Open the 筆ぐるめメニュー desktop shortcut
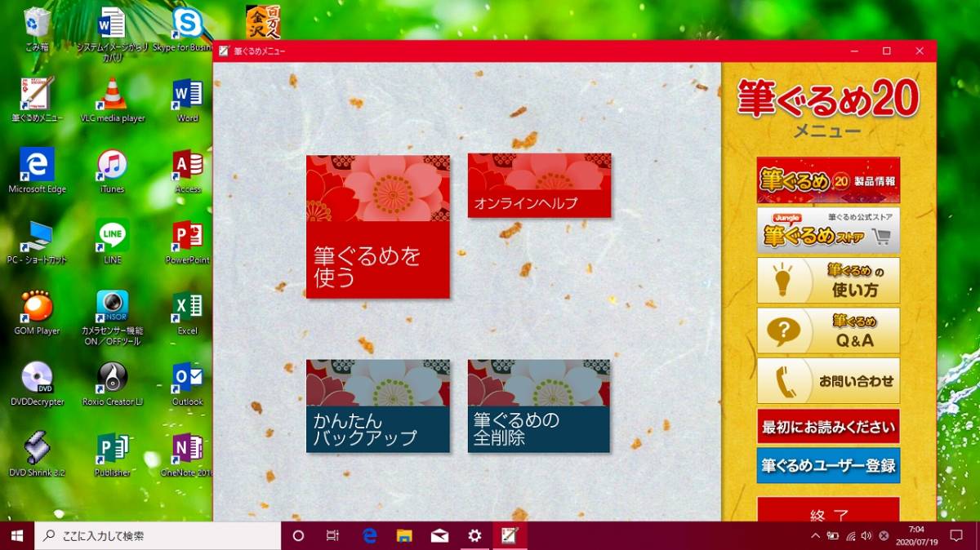Viewport: 980px width, 550px height. 37,100
